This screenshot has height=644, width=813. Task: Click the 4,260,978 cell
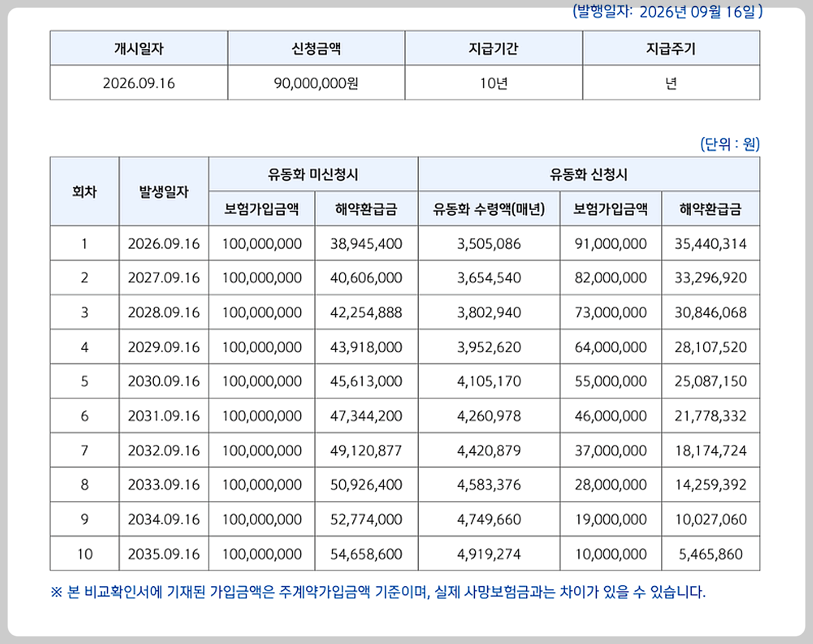point(489,416)
